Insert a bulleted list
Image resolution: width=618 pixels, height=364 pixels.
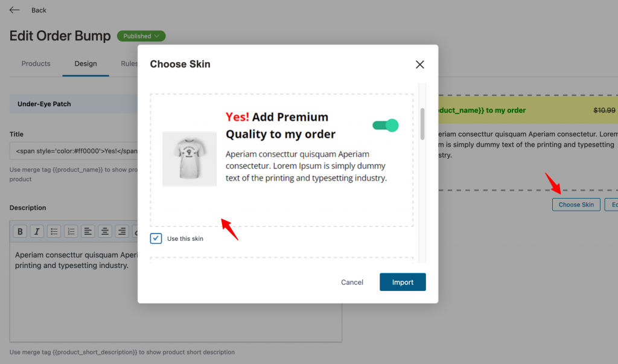click(54, 231)
